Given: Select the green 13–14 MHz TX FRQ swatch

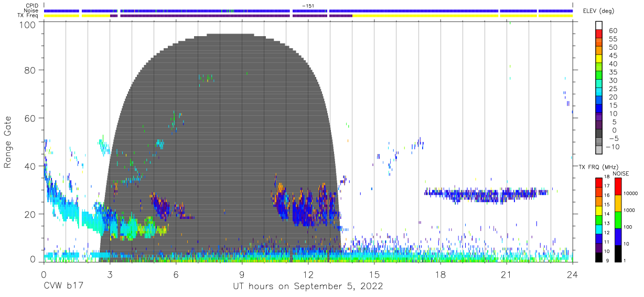Looking at the screenshot, I should pyautogui.click(x=599, y=220).
